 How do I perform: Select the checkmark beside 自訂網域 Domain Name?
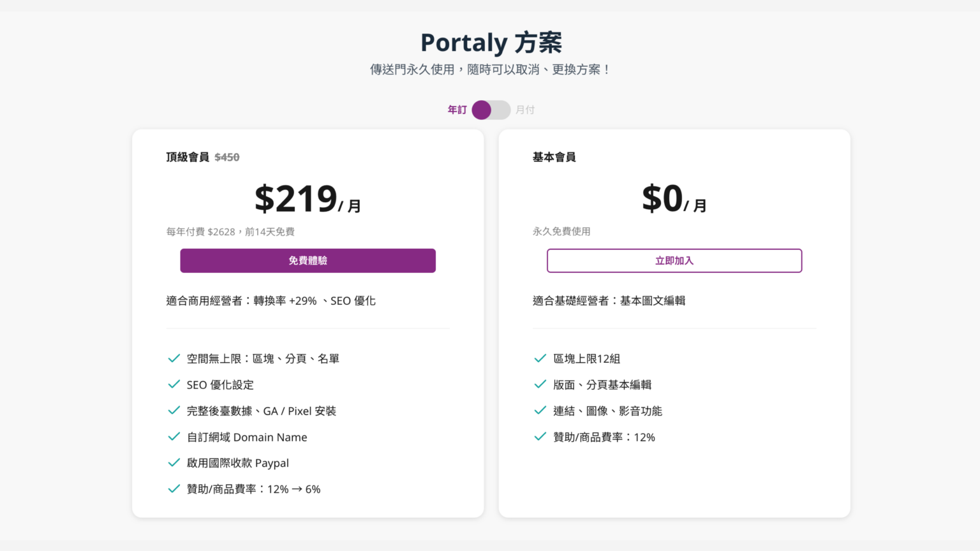pos(174,437)
